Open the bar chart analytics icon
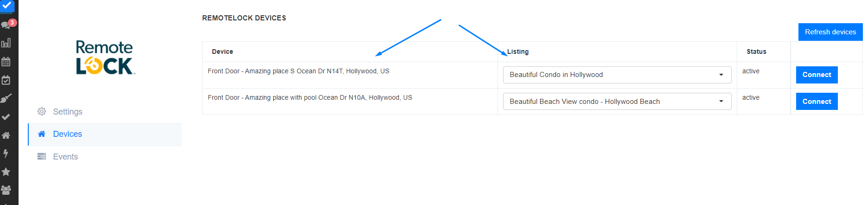Viewport: 868px width, 205px height. pyautogui.click(x=6, y=43)
